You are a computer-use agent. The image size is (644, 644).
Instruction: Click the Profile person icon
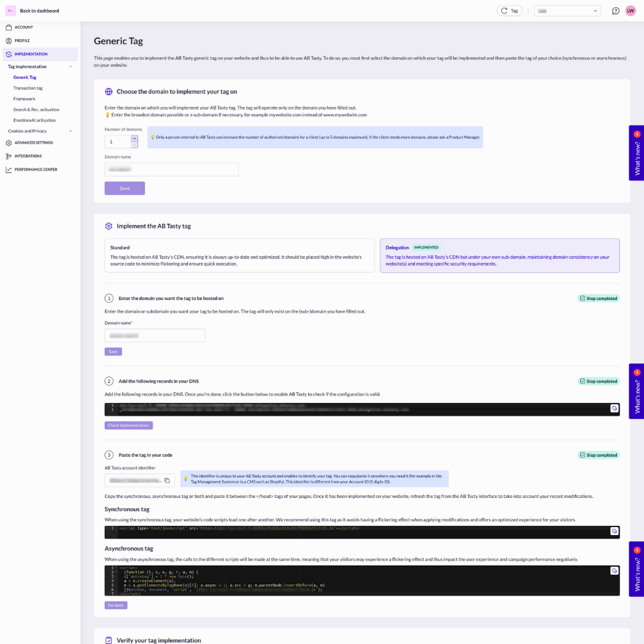click(9, 40)
